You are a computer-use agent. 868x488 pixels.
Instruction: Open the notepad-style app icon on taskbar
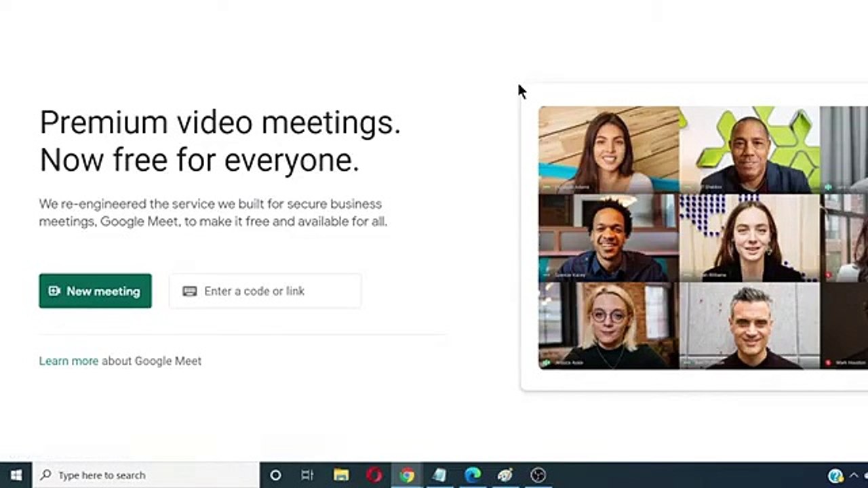point(439,475)
